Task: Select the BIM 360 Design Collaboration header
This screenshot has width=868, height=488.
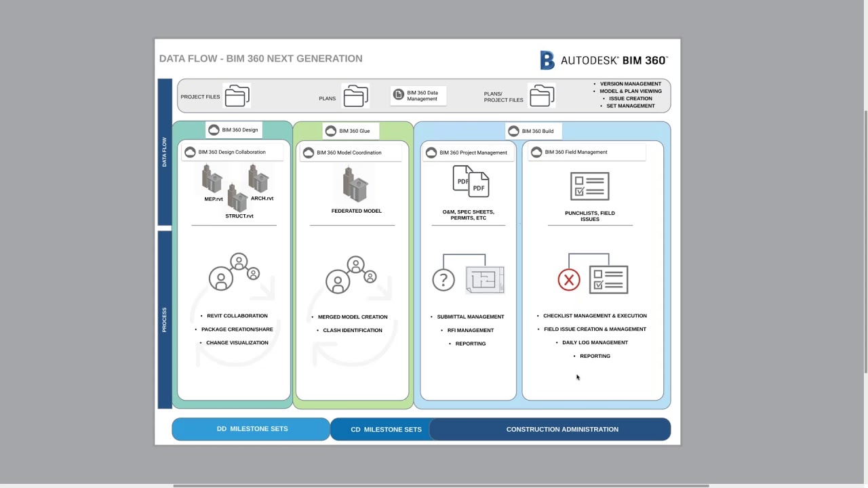Action: pos(232,152)
